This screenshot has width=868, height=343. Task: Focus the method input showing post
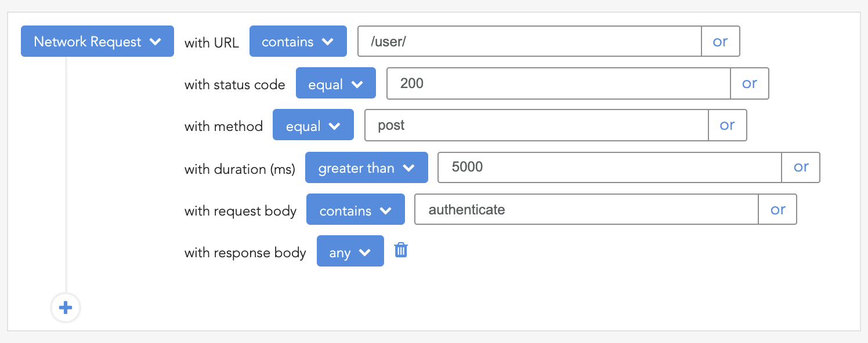(x=536, y=126)
